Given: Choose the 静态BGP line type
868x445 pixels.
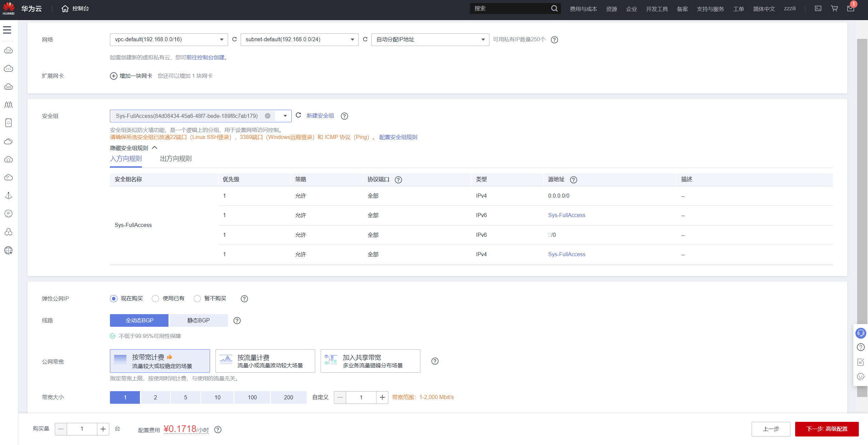Looking at the screenshot, I should coord(198,320).
